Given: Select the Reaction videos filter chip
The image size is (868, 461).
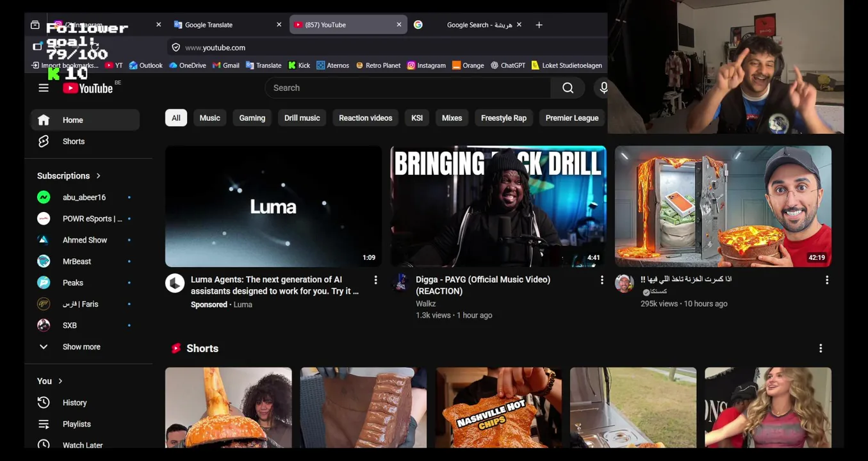Looking at the screenshot, I should point(365,118).
